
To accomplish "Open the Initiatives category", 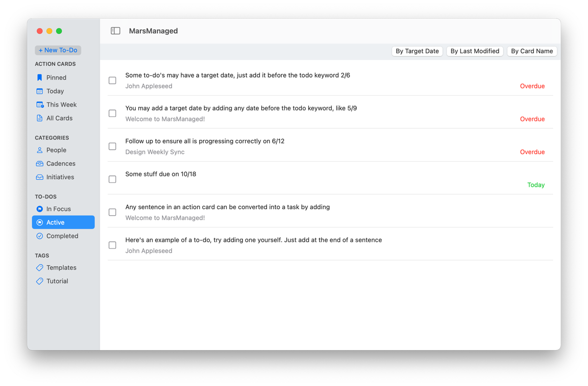I will 63,177.
